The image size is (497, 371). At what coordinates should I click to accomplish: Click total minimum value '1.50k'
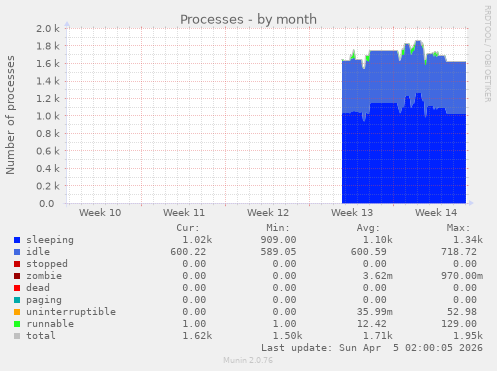pyautogui.click(x=287, y=336)
